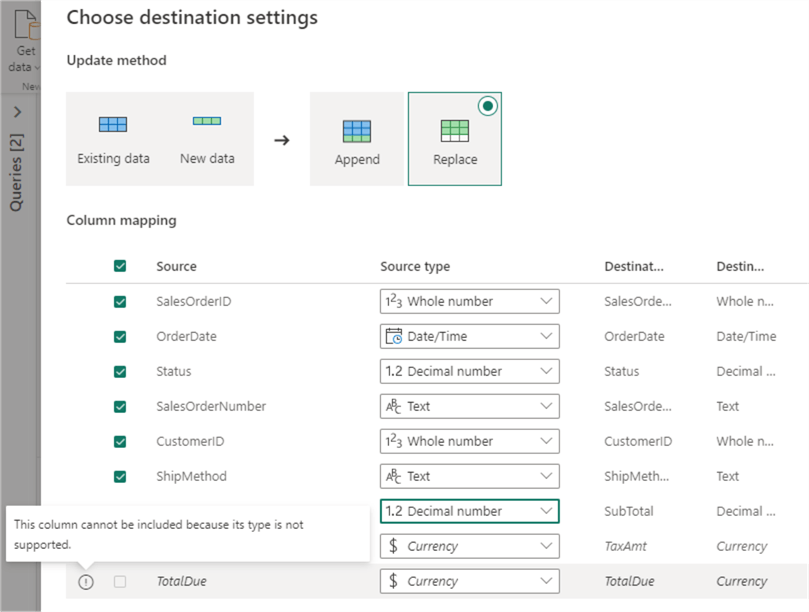This screenshot has height=612, width=809.
Task: Uncheck the SalesOrderID column checkbox
Action: click(x=120, y=302)
